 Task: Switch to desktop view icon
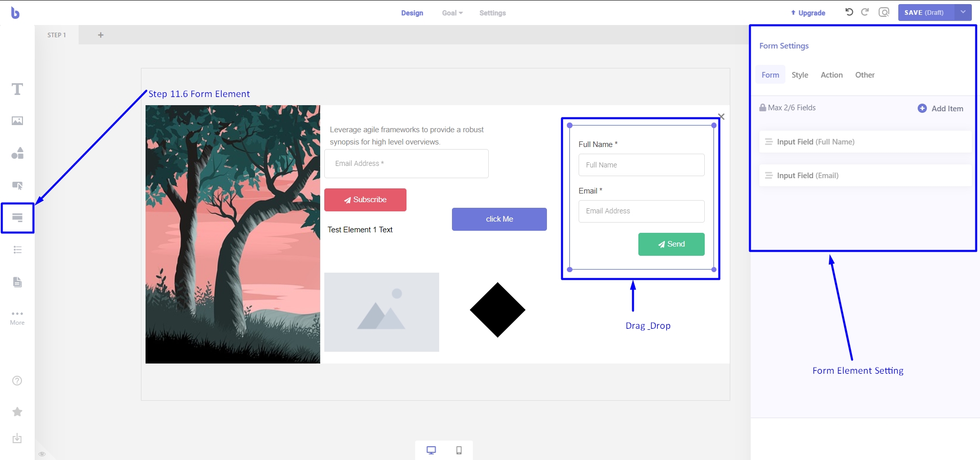432,450
